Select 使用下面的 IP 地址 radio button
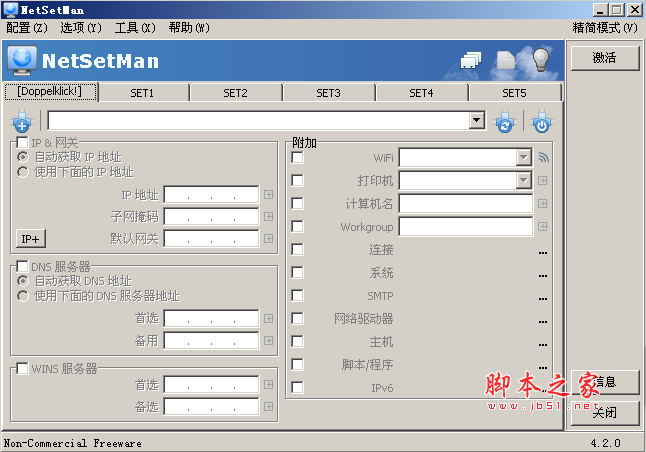The height and width of the screenshot is (452, 646). click(x=23, y=172)
